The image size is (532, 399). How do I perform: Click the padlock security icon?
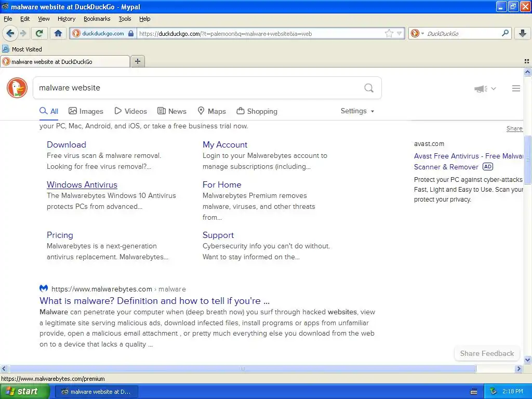click(x=130, y=33)
